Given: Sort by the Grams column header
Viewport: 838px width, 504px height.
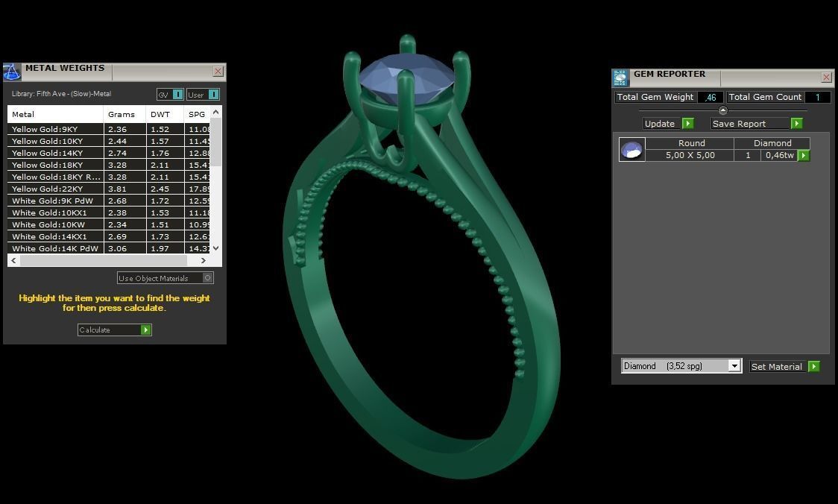Looking at the screenshot, I should point(125,114).
